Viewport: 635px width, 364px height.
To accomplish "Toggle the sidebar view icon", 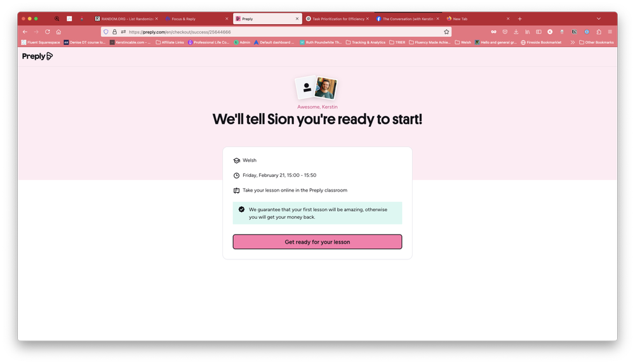I will (x=538, y=32).
